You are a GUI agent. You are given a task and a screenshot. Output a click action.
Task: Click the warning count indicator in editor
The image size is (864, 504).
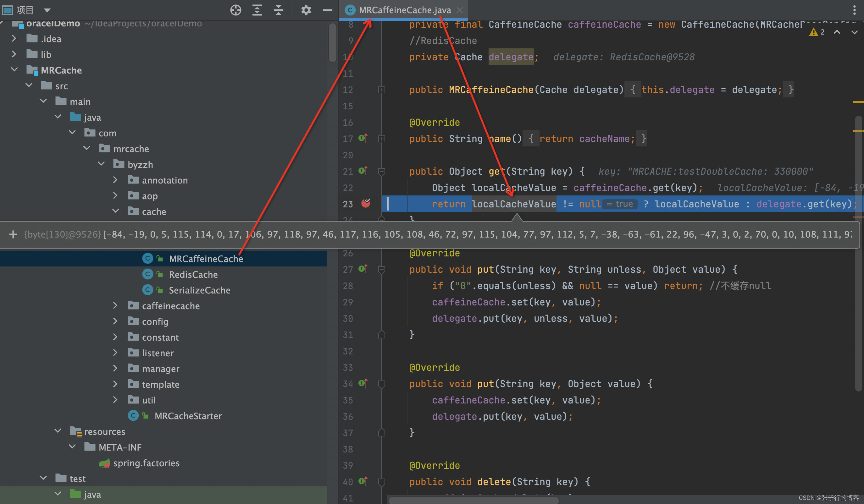[x=817, y=32]
